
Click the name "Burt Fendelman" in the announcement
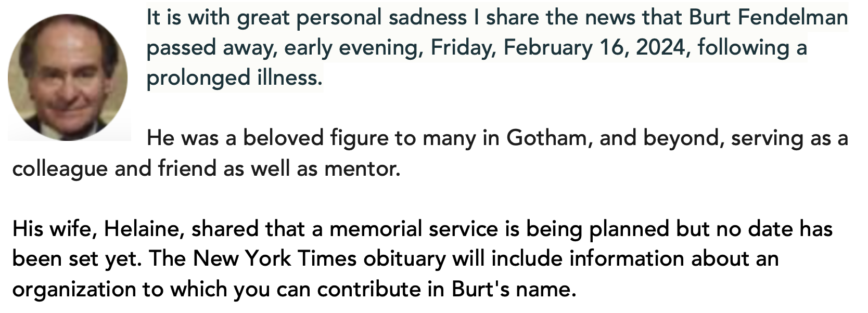click(x=769, y=18)
